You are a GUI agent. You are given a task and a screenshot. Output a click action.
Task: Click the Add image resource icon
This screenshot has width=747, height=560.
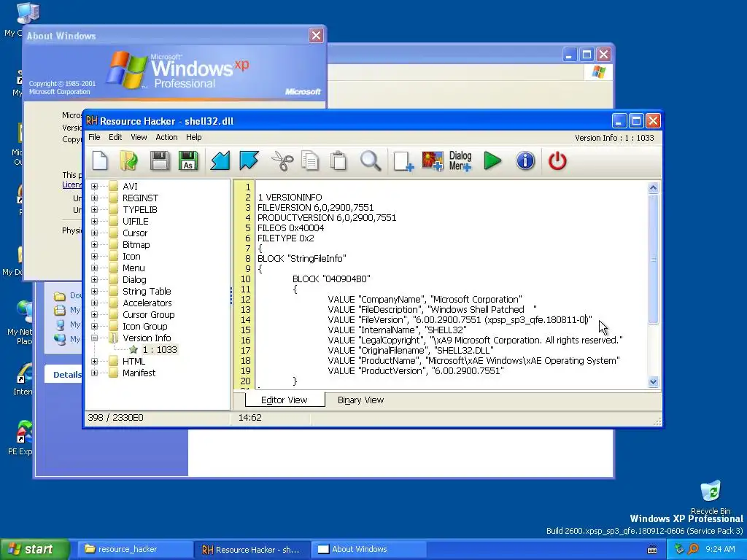pos(432,161)
